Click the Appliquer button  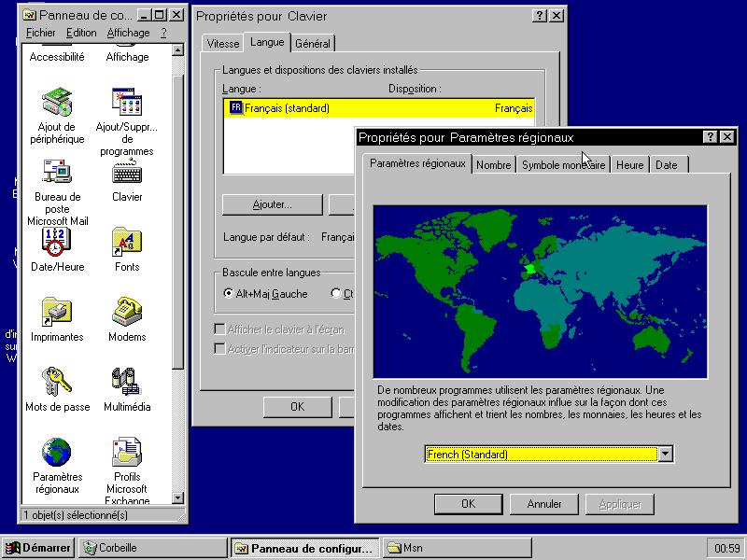[620, 504]
